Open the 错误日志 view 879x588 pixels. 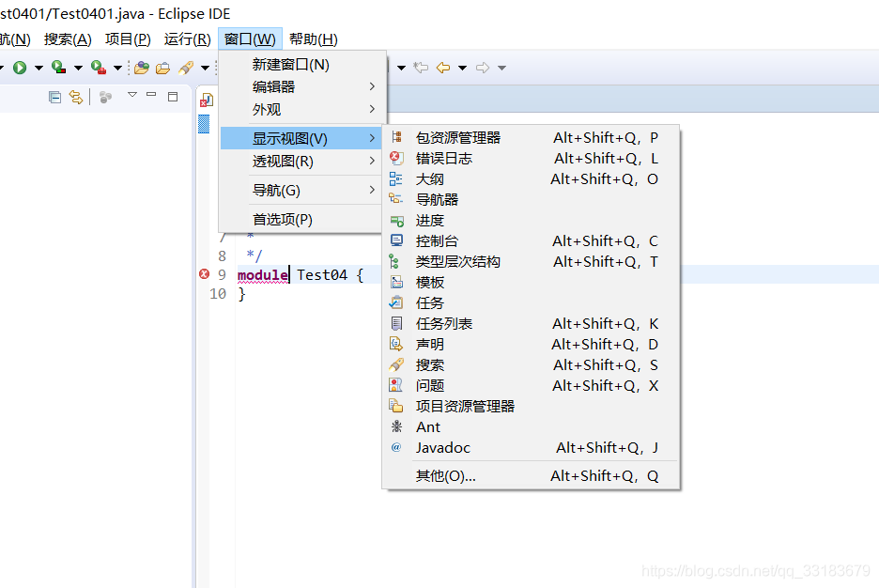coord(531,159)
